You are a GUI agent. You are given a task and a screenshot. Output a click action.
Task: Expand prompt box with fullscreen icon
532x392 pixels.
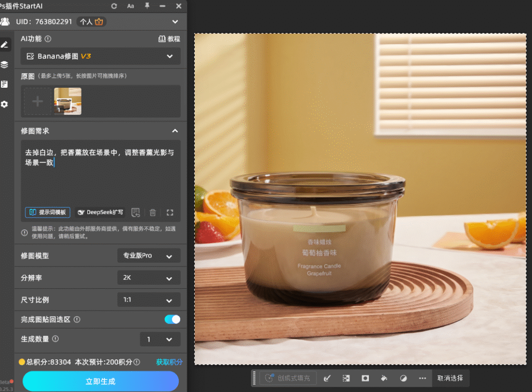coord(170,213)
